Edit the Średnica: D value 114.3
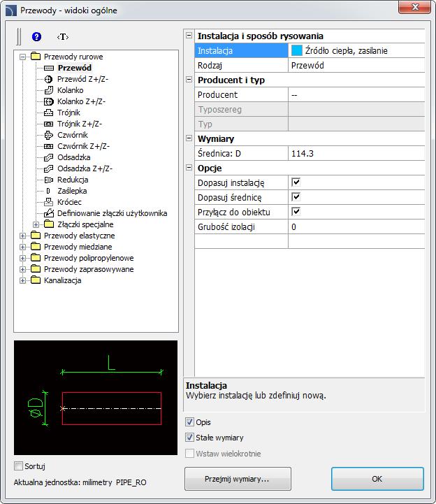 [x=356, y=154]
